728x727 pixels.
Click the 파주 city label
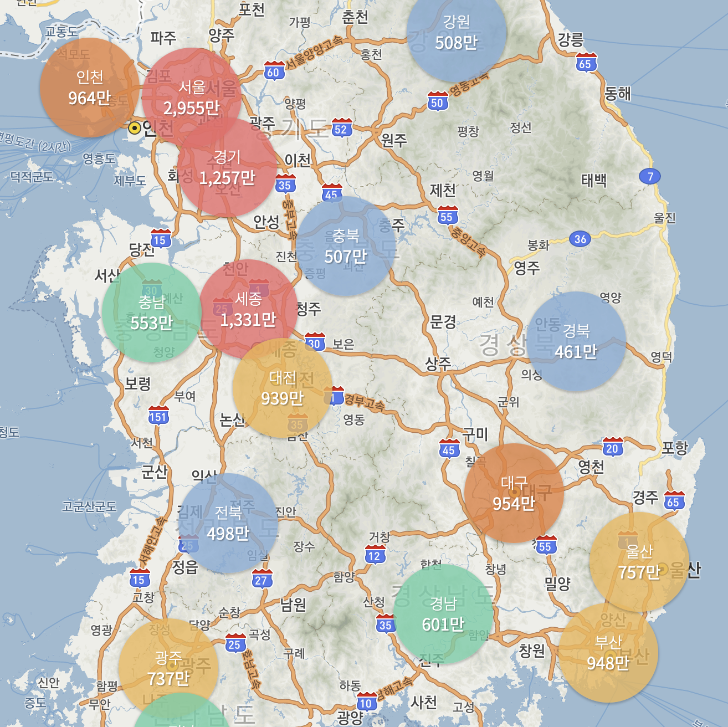pyautogui.click(x=163, y=38)
